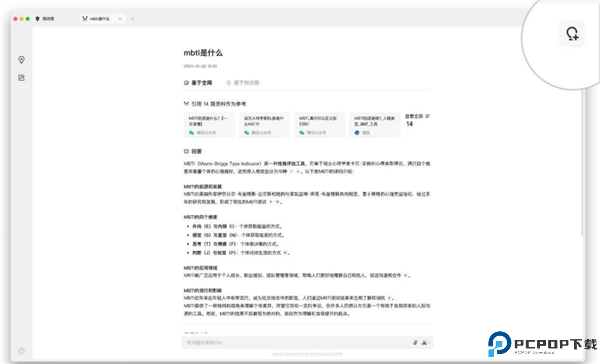Select the 基于全网 answer mode
The image size is (600, 364).
click(198, 83)
